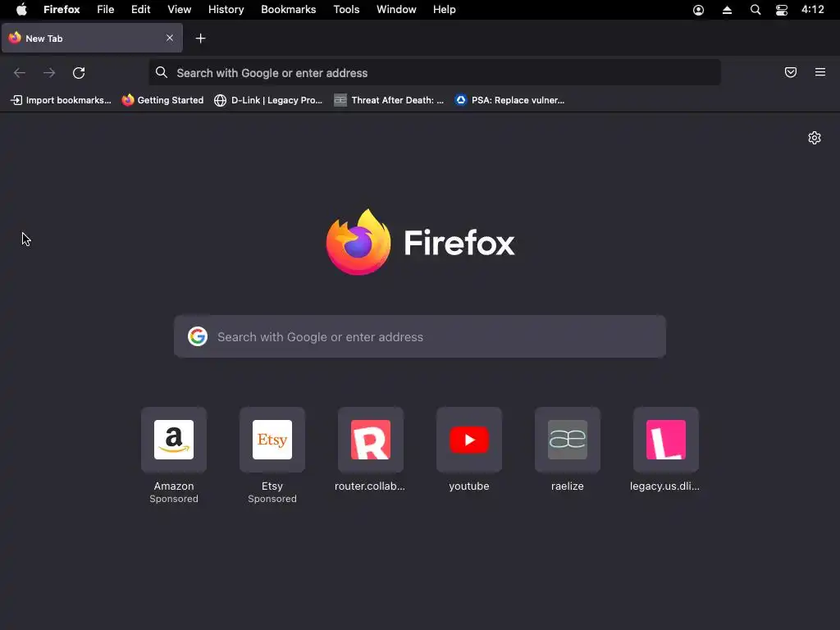Open the Bookmarks menu
Image resolution: width=840 pixels, height=630 pixels.
(288, 10)
